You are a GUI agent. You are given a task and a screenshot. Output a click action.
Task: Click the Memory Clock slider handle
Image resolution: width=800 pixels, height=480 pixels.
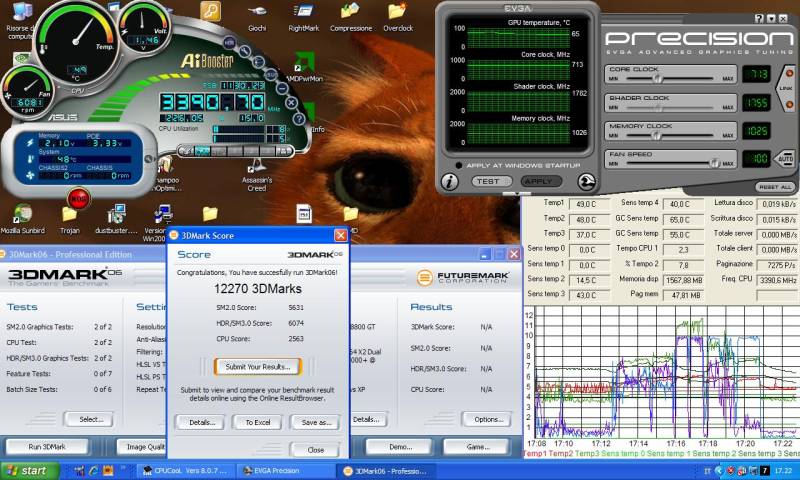pyautogui.click(x=657, y=136)
